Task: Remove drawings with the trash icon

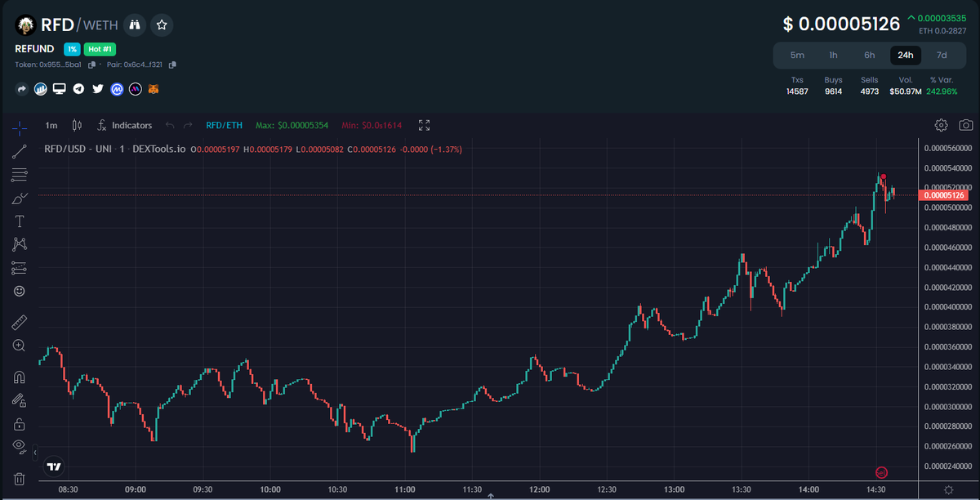Action: pos(20,479)
